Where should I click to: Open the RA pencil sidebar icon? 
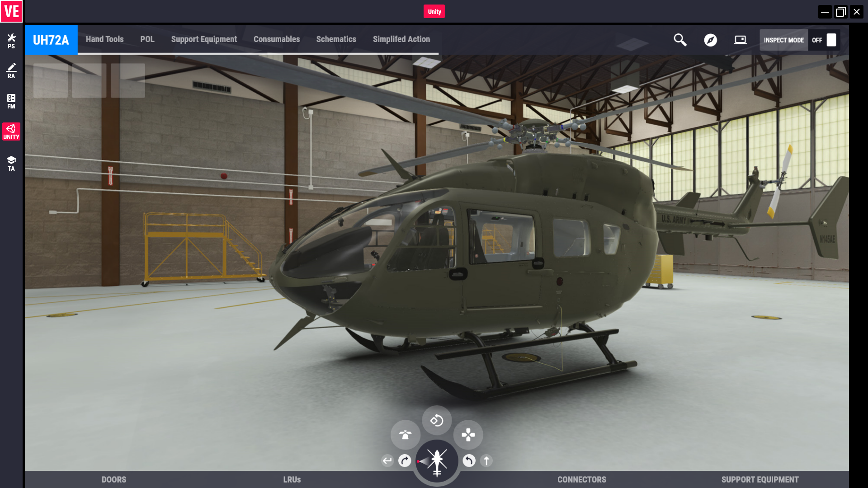click(x=11, y=71)
